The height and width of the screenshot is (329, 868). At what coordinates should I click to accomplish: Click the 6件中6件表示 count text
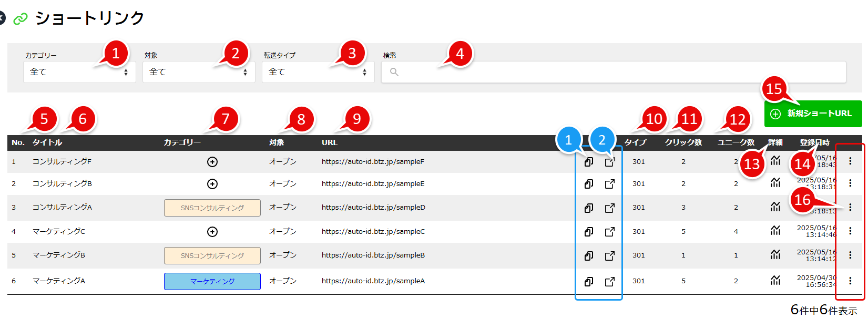click(824, 310)
